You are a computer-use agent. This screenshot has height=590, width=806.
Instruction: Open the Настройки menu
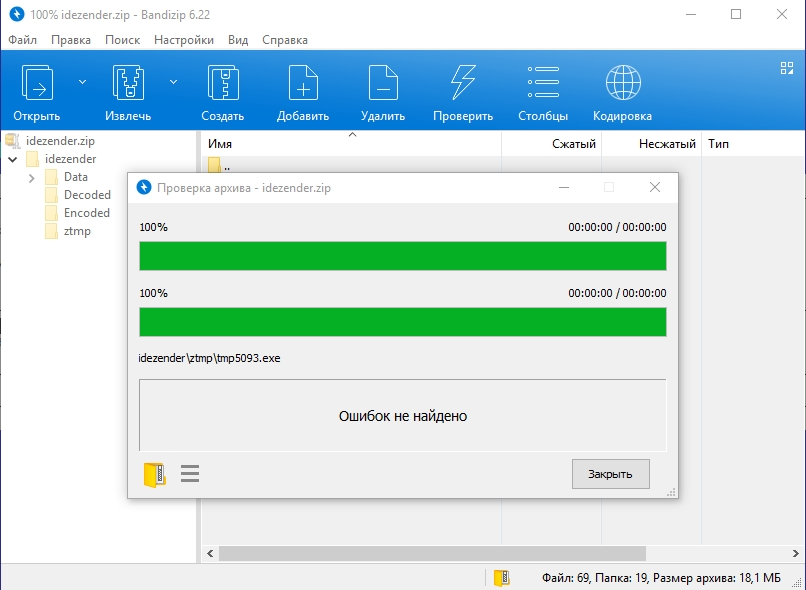coord(184,40)
